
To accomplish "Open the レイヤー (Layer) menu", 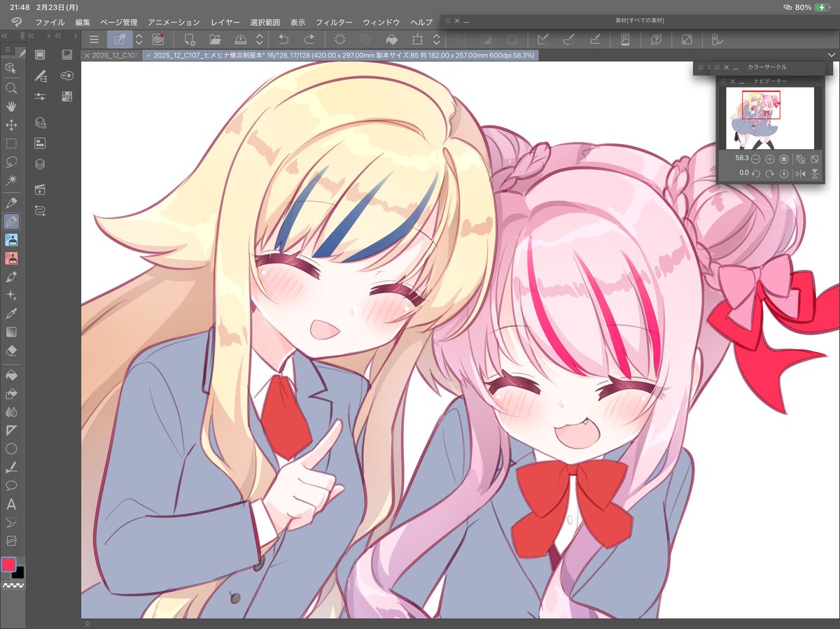I will coord(225,22).
